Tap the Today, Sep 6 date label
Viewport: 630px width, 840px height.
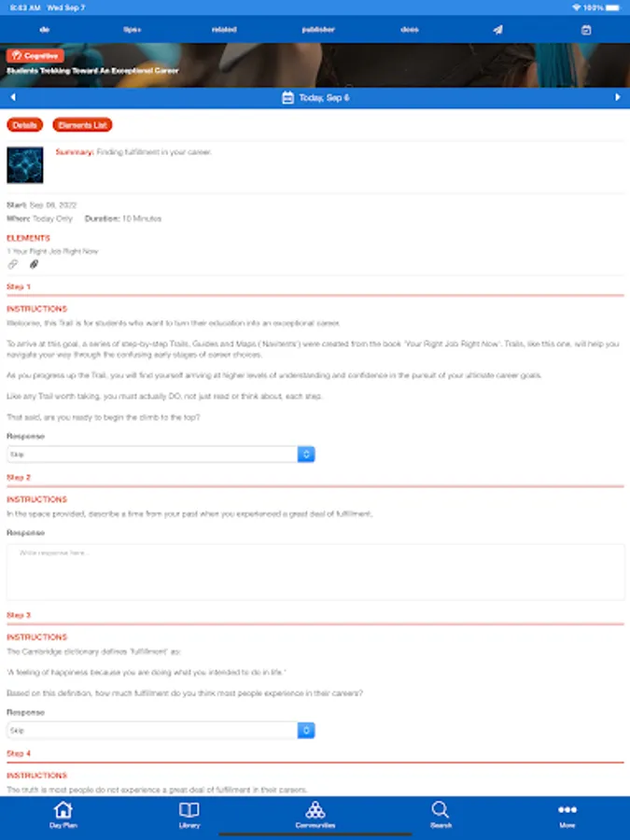(x=324, y=97)
